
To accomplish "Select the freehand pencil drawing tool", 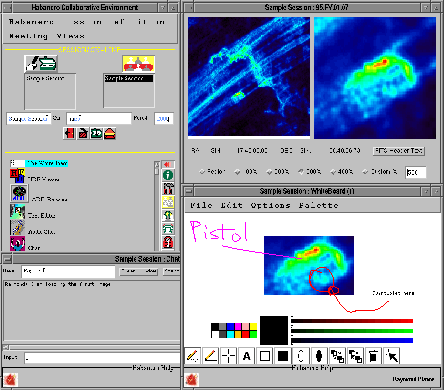I will pos(192,356).
